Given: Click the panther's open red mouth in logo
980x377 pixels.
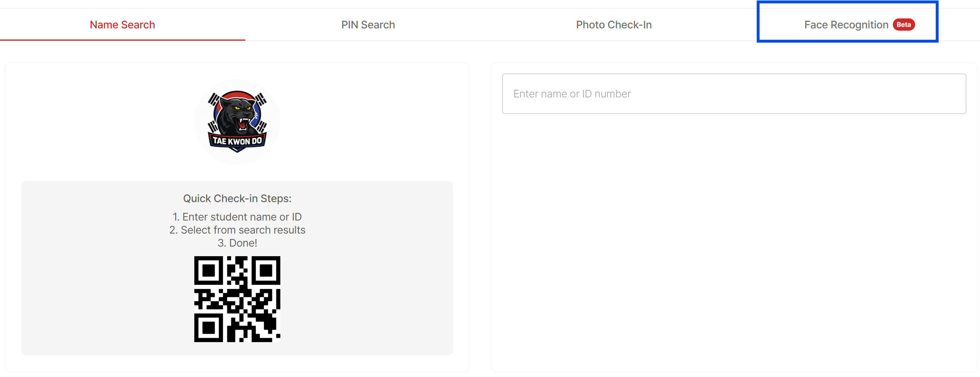Looking at the screenshot, I should point(243,123).
